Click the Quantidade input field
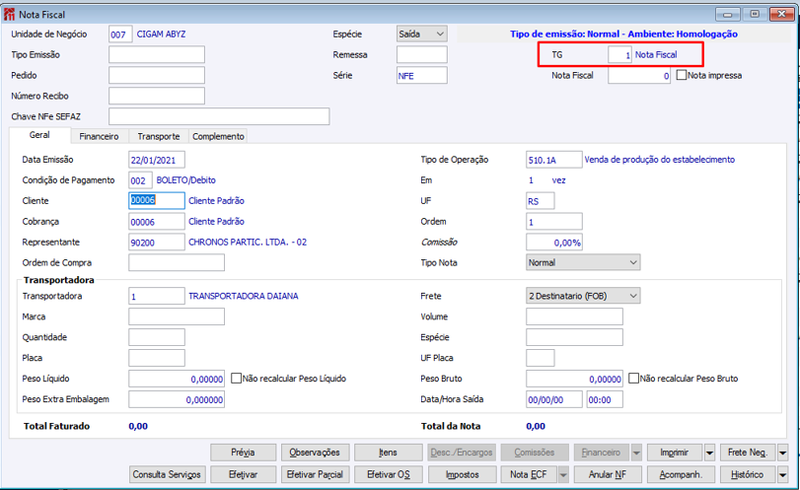The height and width of the screenshot is (490, 800). point(157,337)
